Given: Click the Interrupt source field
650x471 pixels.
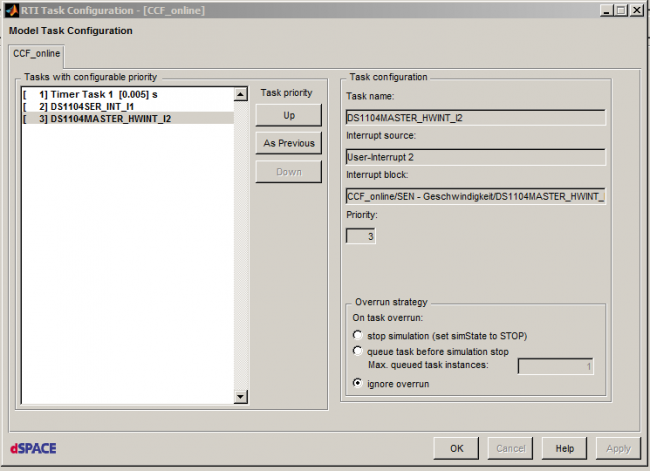Looking at the screenshot, I should (x=475, y=156).
